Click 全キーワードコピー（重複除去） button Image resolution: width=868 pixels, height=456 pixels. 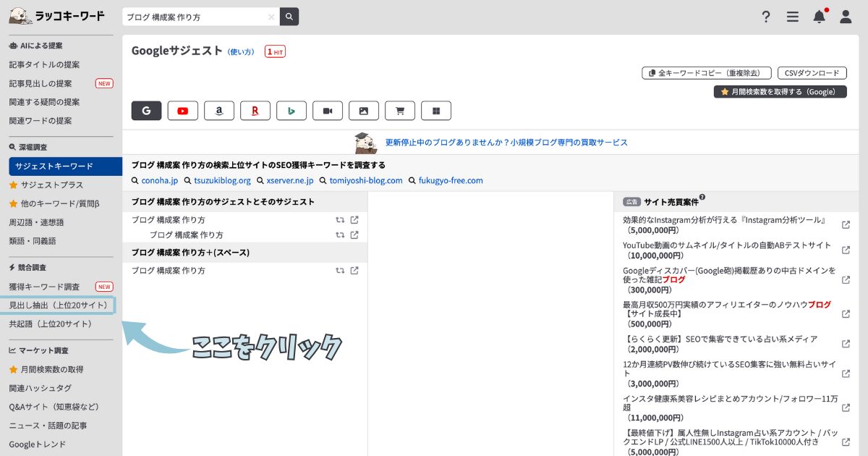707,73
